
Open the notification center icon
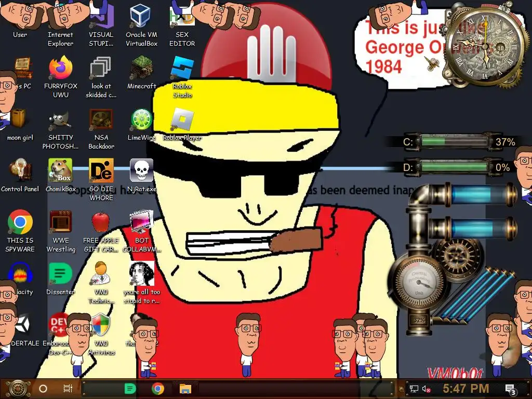[x=510, y=389]
